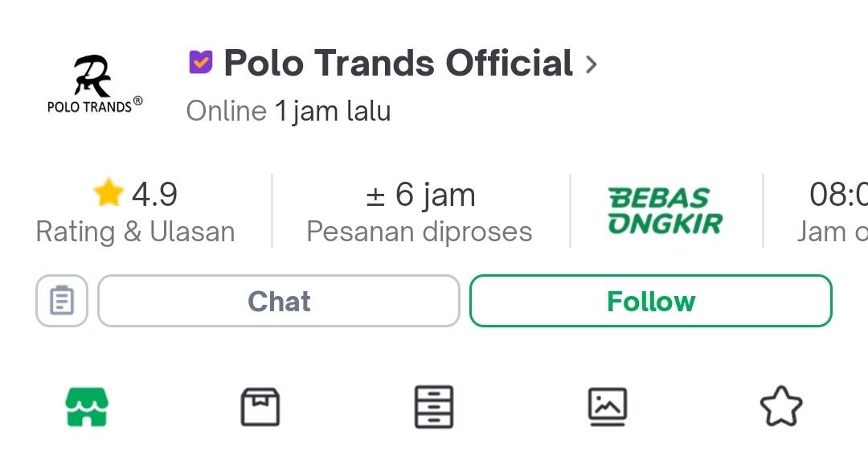
Task: Tap the yellow star rating icon
Action: (108, 194)
